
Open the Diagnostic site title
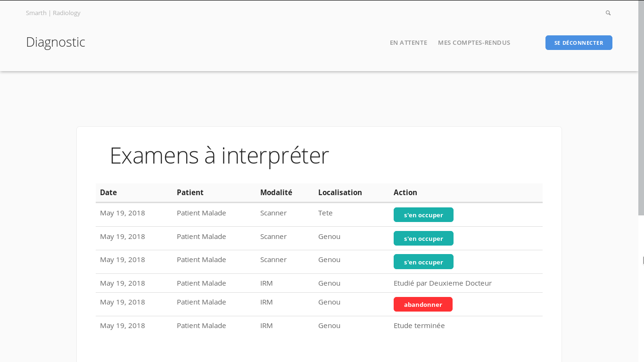click(x=56, y=42)
